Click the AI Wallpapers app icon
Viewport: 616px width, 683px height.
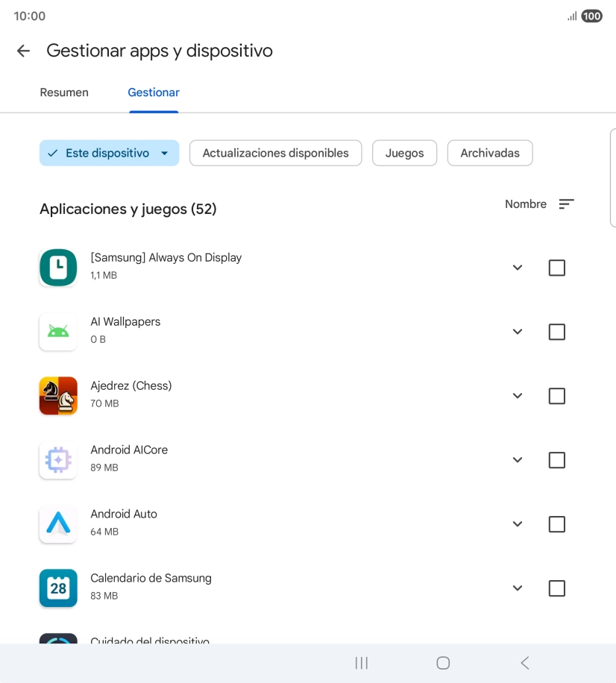click(x=58, y=331)
